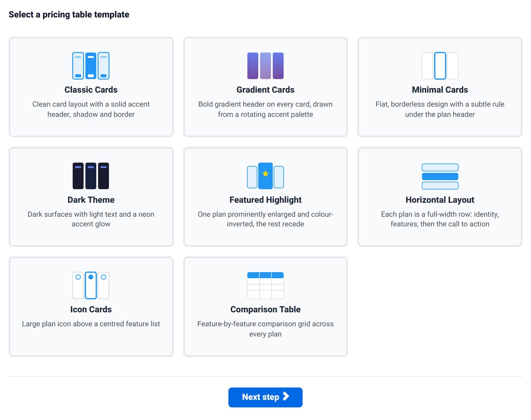Click the Classic Cards template icon
Viewport: 531px width, 420px height.
91,66
